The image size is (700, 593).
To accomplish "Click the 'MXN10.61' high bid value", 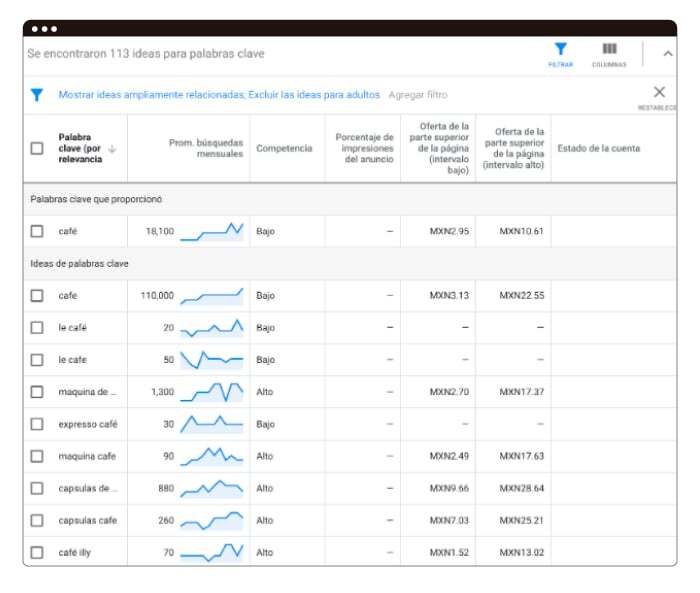I will (x=521, y=231).
